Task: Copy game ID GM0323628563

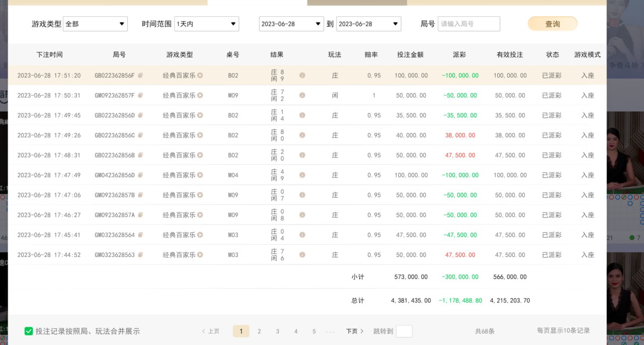Action: click(x=140, y=255)
